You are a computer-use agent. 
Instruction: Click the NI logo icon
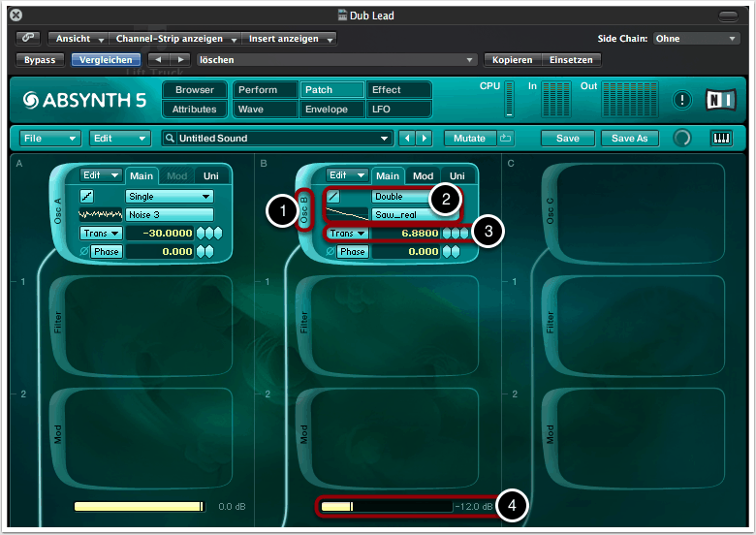click(x=718, y=100)
